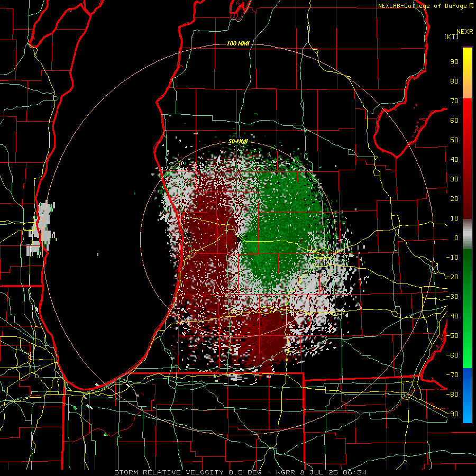
Task: Click the -70 scale value
Action: 452,375
